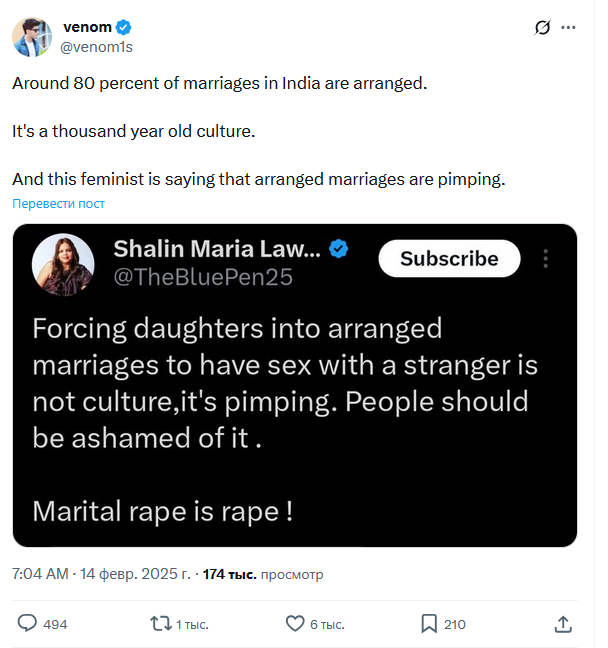Open venom's profile avatar
Viewport: 608px width, 648px height.
(31, 36)
